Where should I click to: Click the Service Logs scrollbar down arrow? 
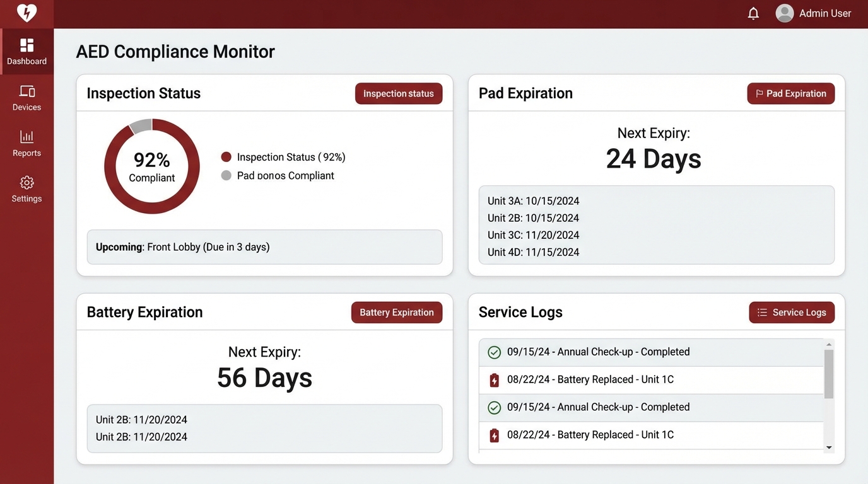click(x=829, y=447)
